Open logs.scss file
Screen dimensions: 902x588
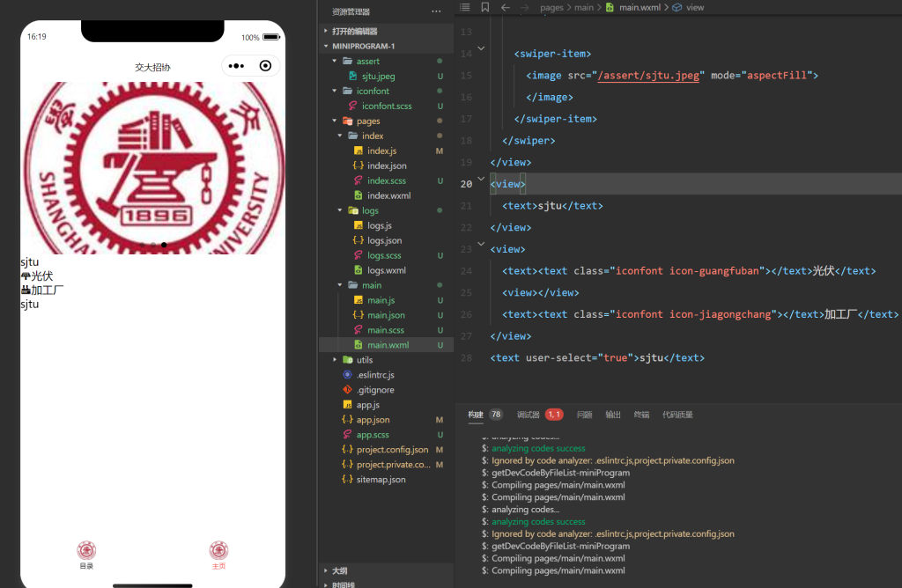(384, 255)
